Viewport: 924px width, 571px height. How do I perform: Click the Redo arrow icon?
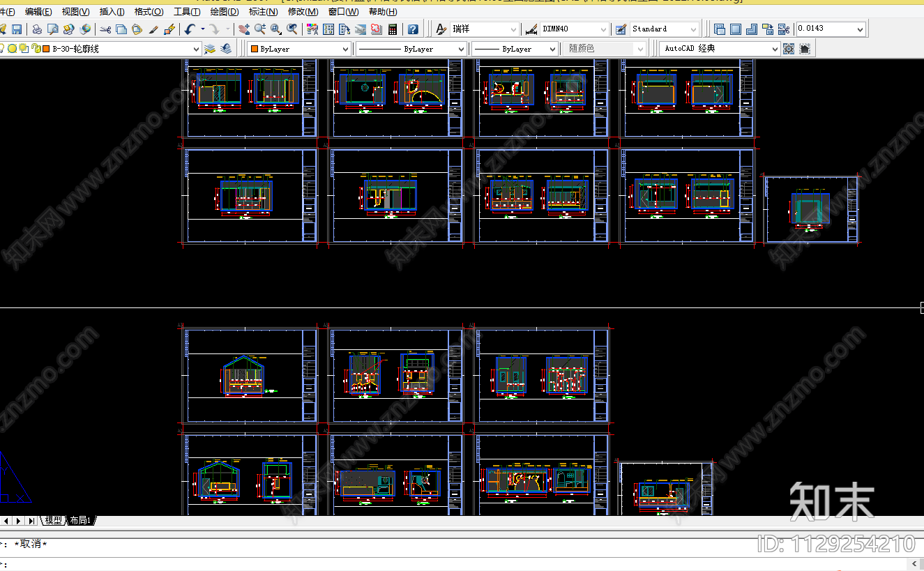coord(214,29)
